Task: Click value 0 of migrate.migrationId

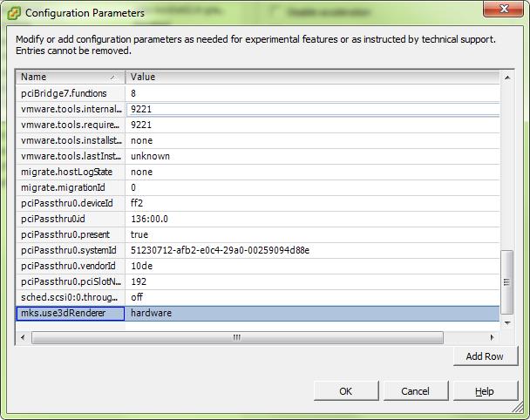Action: [x=312, y=187]
